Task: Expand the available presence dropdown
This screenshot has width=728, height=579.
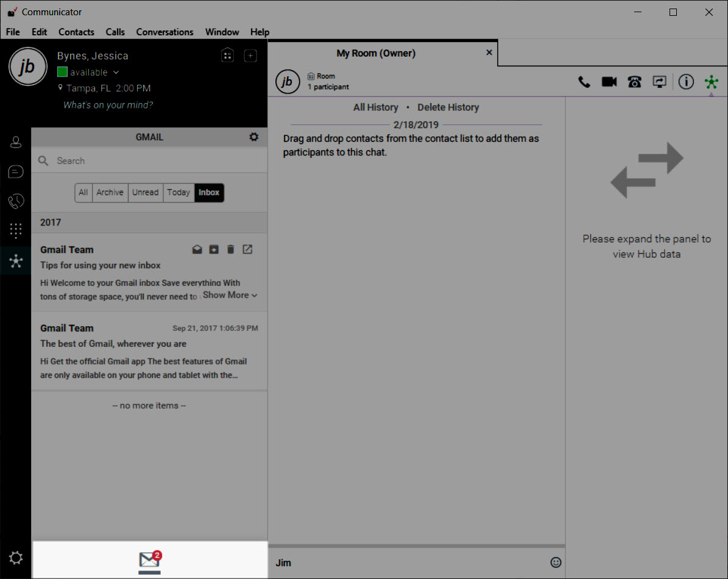Action: [x=116, y=73]
